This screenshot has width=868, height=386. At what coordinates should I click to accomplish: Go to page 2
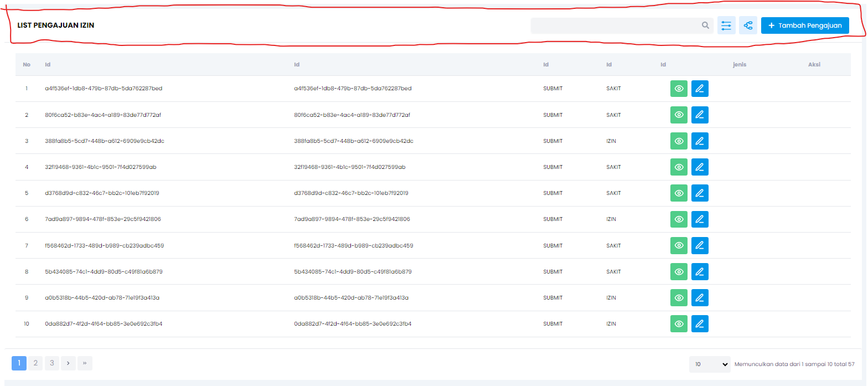coord(35,363)
